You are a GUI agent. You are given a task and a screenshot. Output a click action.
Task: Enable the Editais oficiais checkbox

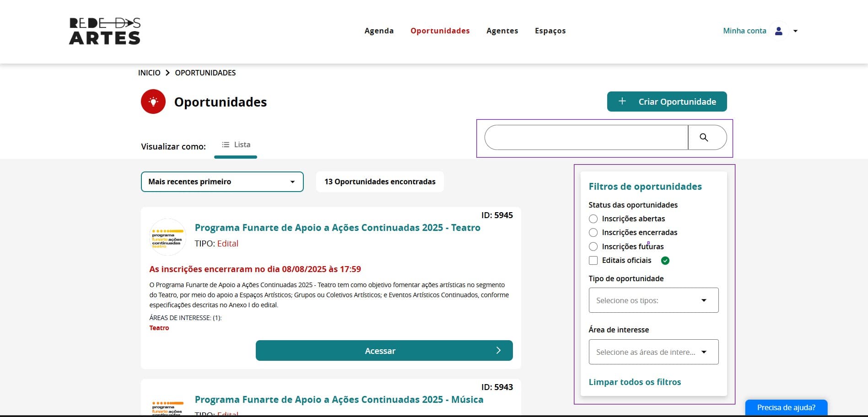593,261
